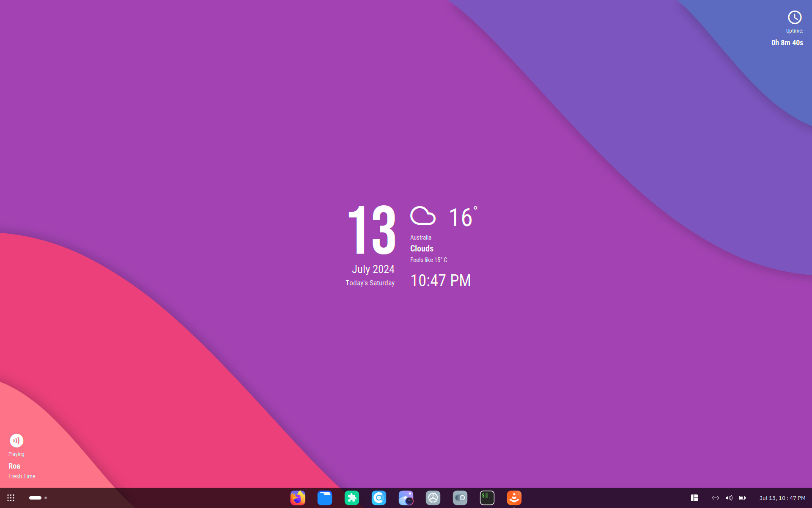
Task: Open the Files manager in dock
Action: point(325,498)
